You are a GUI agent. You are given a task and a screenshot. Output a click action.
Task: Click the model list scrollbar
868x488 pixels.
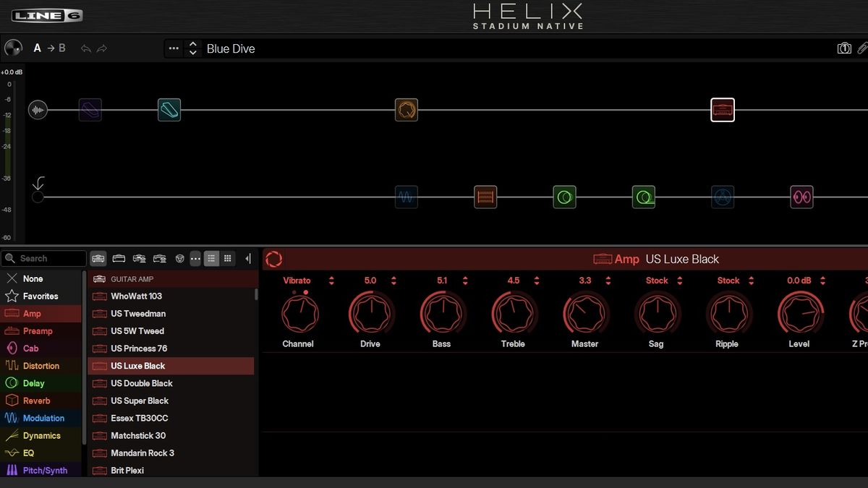(256, 295)
